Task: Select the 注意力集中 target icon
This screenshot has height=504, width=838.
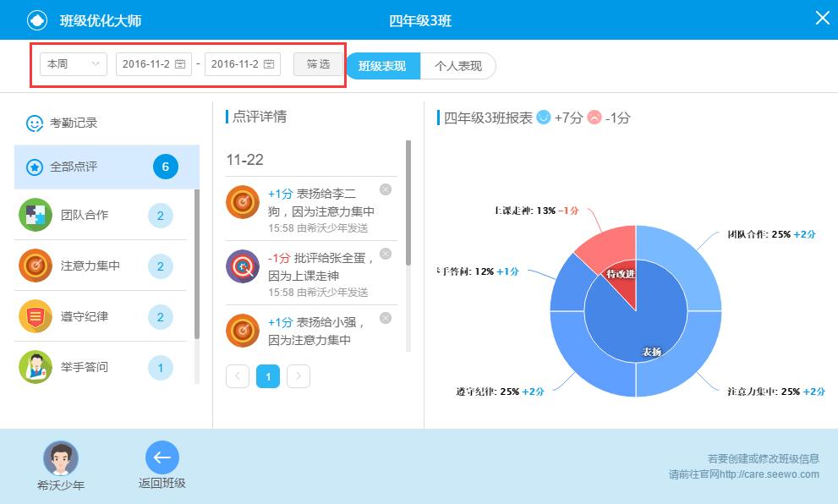Action: [36, 266]
